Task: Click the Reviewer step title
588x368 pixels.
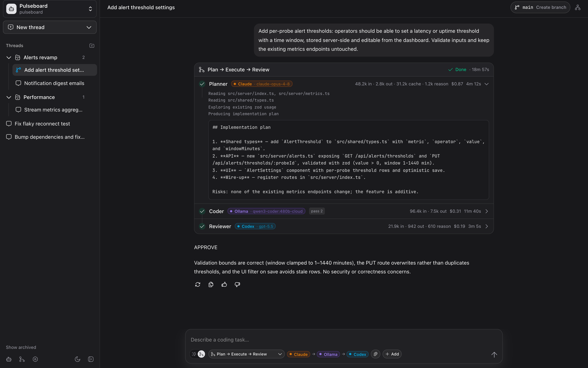Action: [x=220, y=226]
